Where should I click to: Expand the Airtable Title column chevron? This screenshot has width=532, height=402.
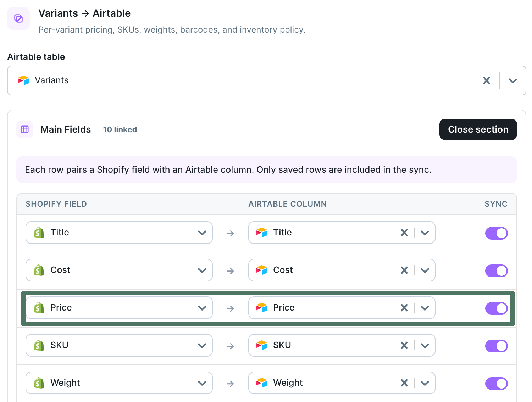425,233
